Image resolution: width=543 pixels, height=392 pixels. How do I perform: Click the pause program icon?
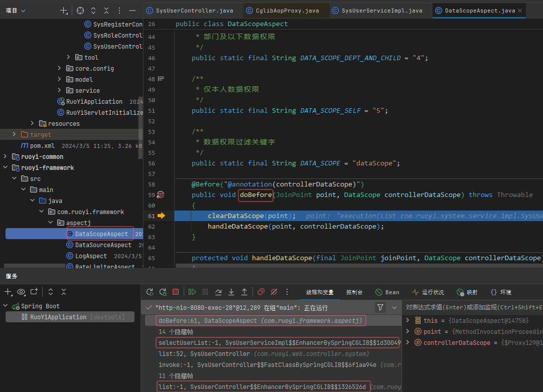pos(205,292)
